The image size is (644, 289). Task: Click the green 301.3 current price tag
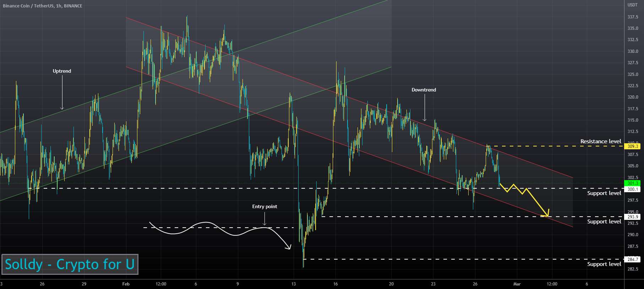(x=633, y=183)
